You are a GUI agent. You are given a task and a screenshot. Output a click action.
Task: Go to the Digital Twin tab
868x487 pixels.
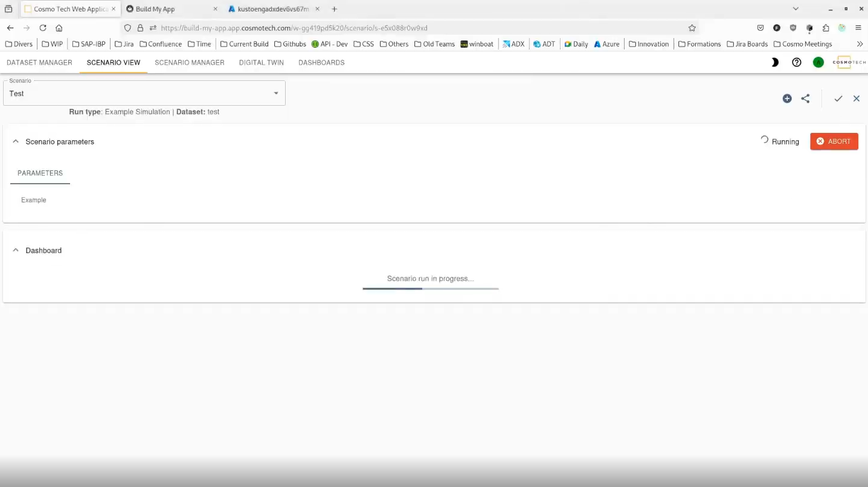click(261, 62)
